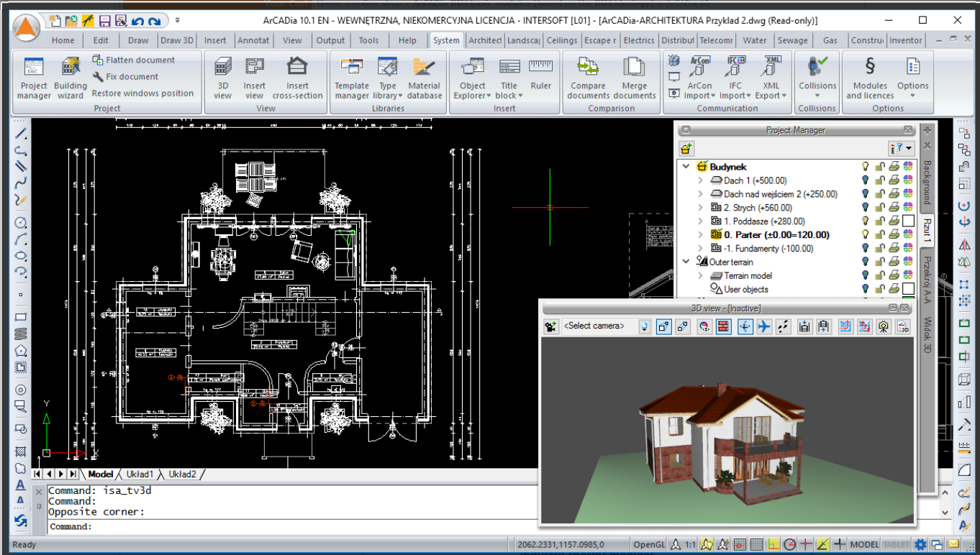This screenshot has width=980, height=555.
Task: Open the Landscape ribbon tab
Action: [x=523, y=40]
